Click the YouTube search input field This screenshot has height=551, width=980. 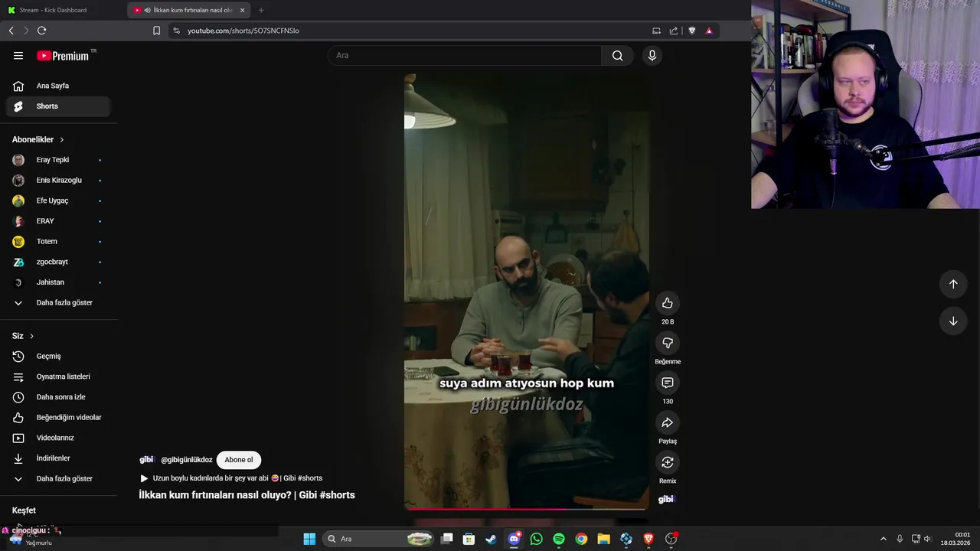(465, 55)
